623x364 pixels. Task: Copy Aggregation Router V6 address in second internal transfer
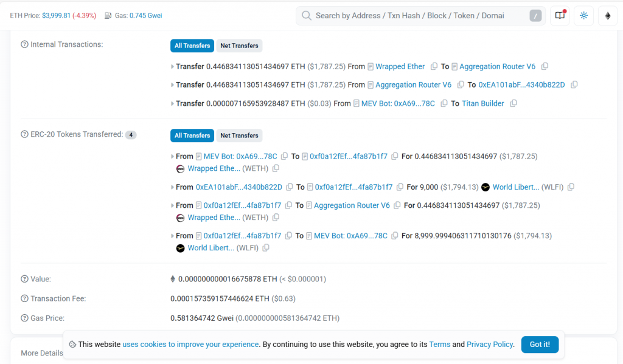coord(461,84)
